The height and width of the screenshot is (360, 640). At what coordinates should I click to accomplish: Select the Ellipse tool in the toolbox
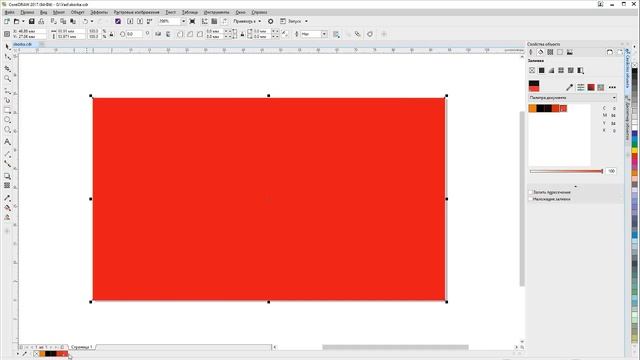tap(7, 120)
